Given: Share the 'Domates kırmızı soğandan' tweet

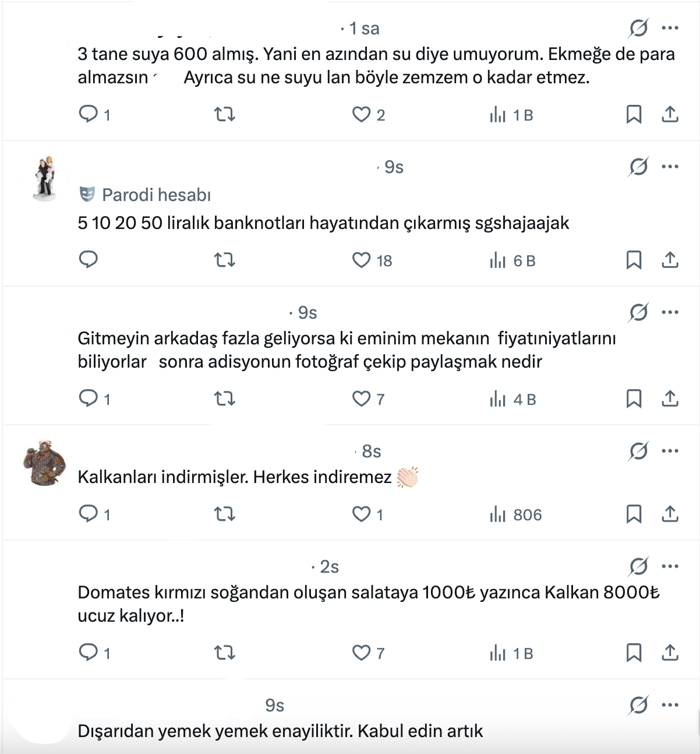Looking at the screenshot, I should click(670, 653).
